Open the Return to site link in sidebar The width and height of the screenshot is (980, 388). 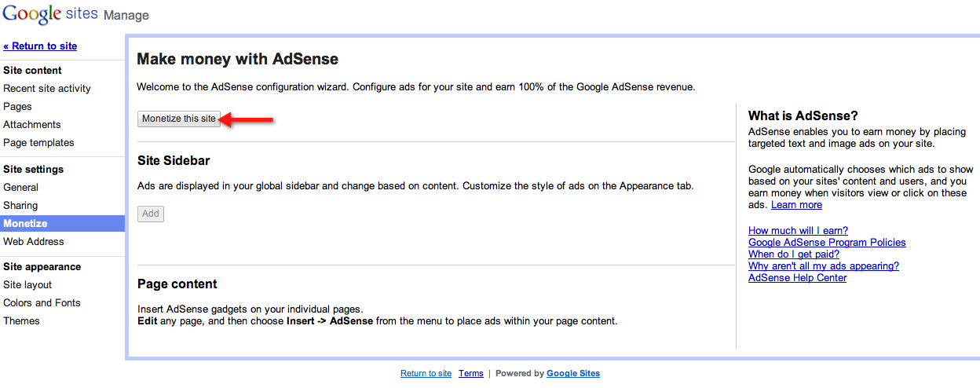(x=40, y=46)
